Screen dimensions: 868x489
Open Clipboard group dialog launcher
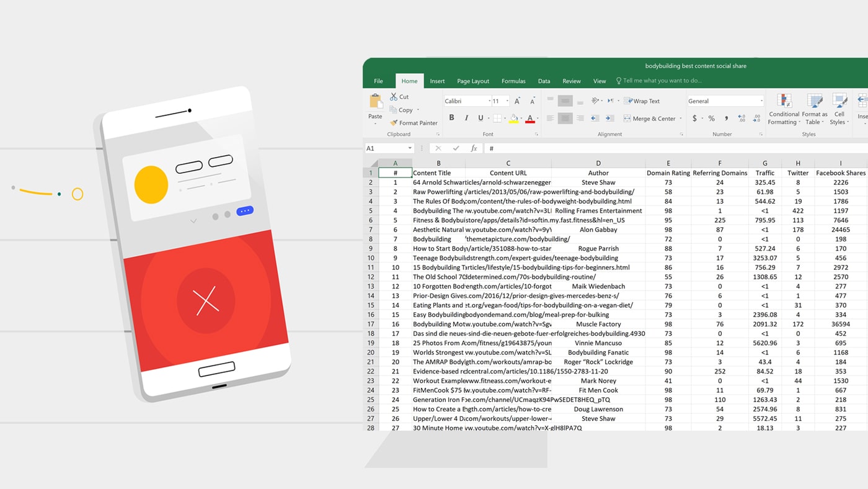[x=438, y=134]
